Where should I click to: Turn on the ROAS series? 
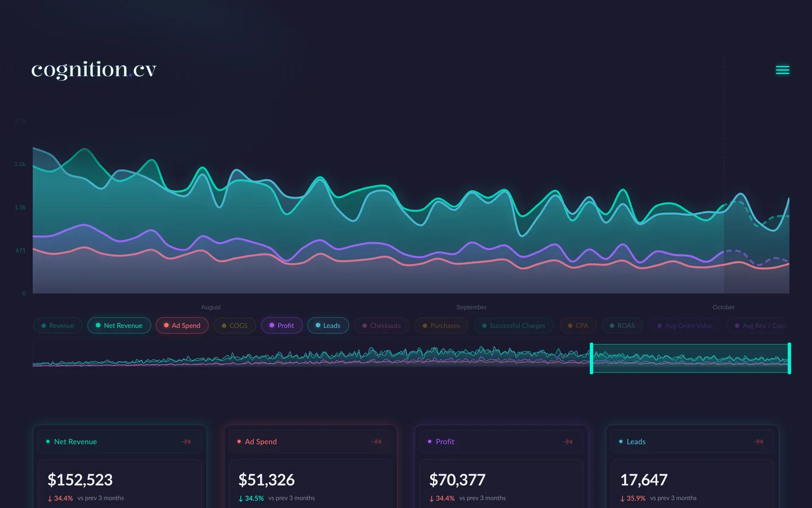622,326
